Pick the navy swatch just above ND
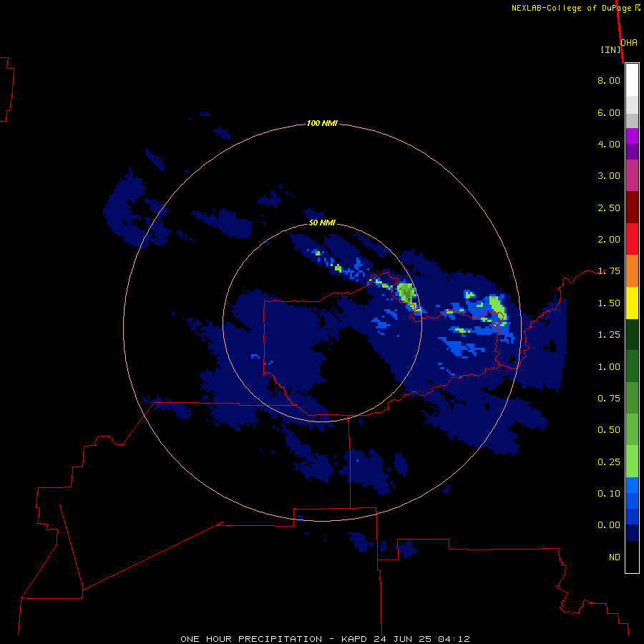644x644 pixels. pos(632,533)
